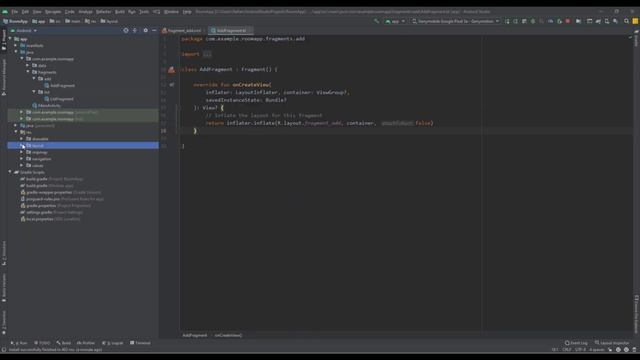This screenshot has width=640, height=360.
Task: Expand the values folder
Action: point(22,165)
